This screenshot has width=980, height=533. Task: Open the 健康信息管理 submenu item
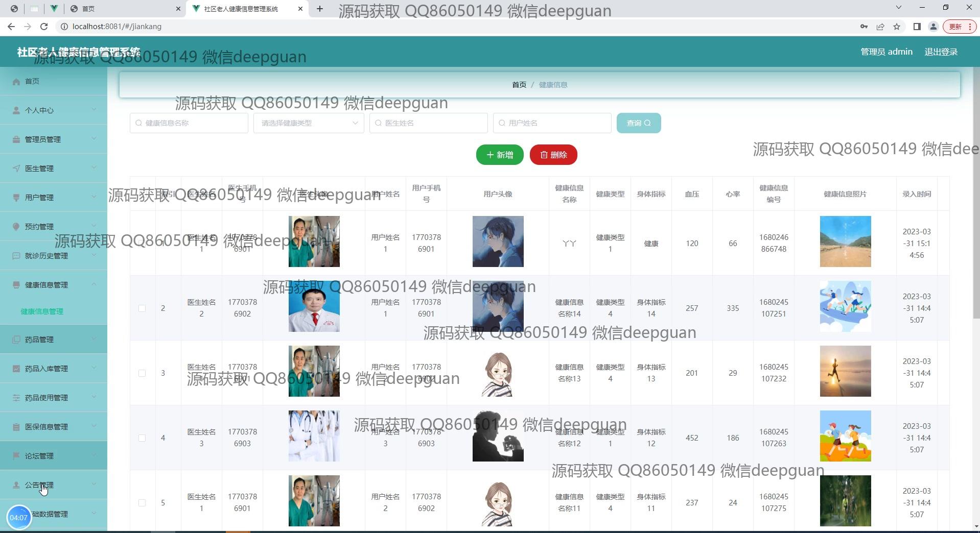point(42,311)
